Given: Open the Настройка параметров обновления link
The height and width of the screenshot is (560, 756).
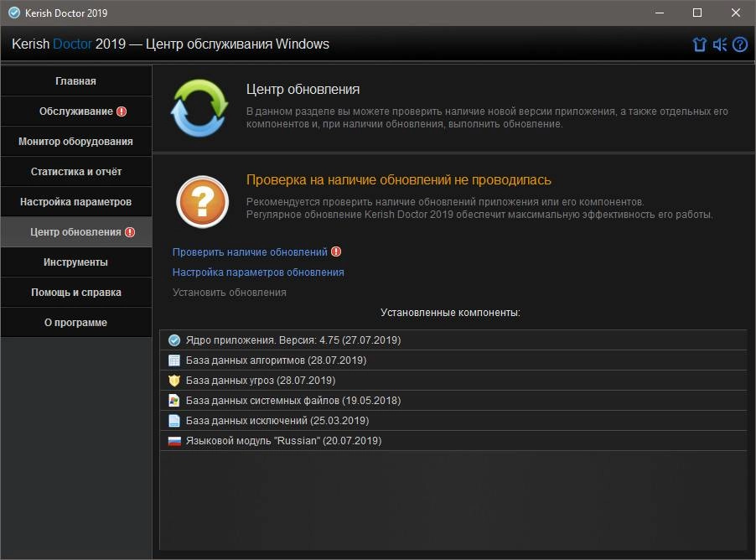Looking at the screenshot, I should point(258,272).
